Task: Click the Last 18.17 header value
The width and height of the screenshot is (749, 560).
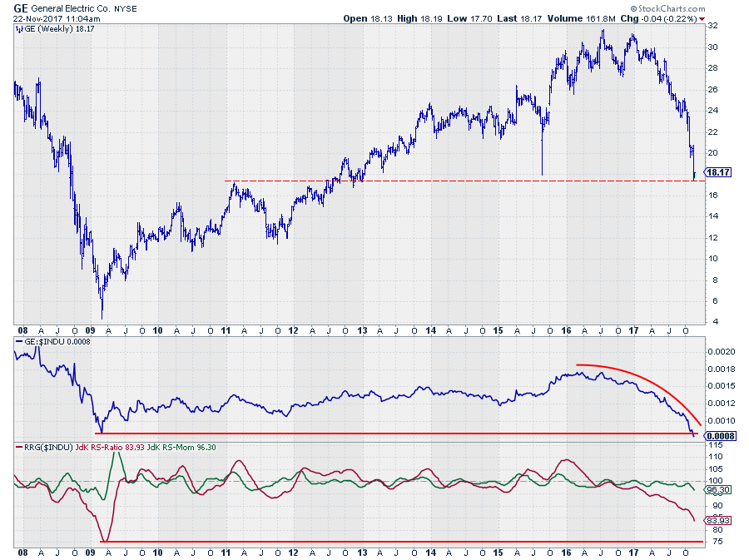Action: click(519, 18)
